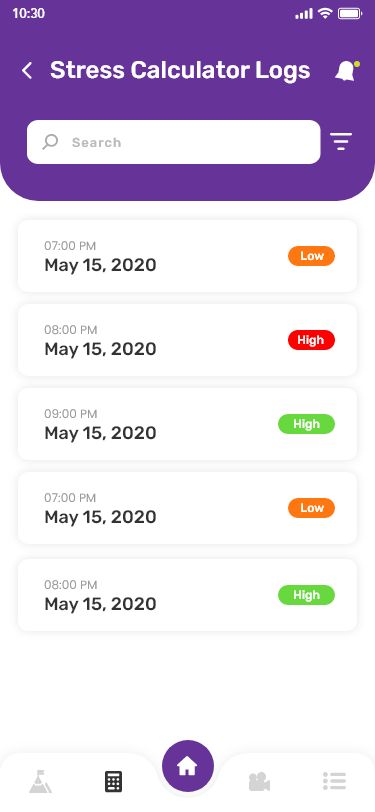Open the first 08:00 PM log entry
Viewport: 375px width, 812px height.
tap(188, 340)
